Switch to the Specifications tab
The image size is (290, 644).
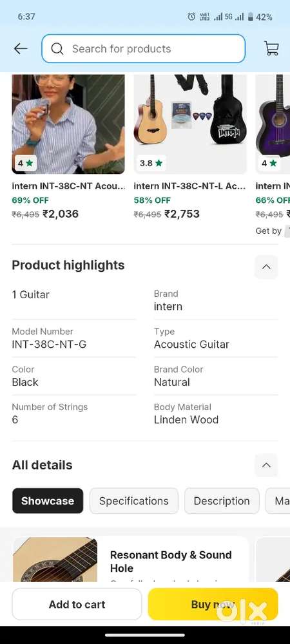click(x=134, y=500)
